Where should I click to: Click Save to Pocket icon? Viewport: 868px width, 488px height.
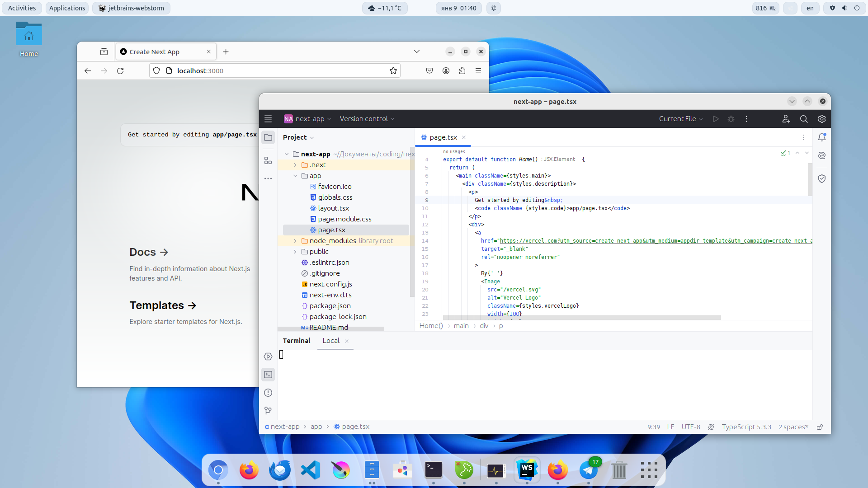[429, 71]
